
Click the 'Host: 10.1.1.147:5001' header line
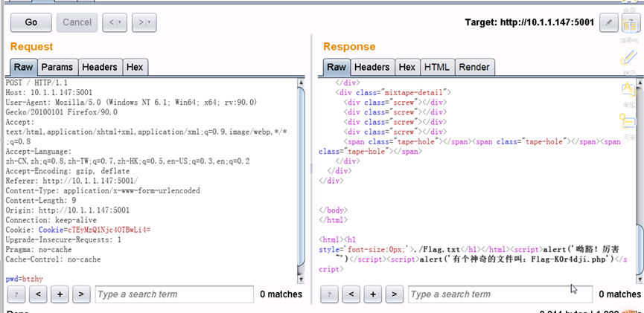49,92
